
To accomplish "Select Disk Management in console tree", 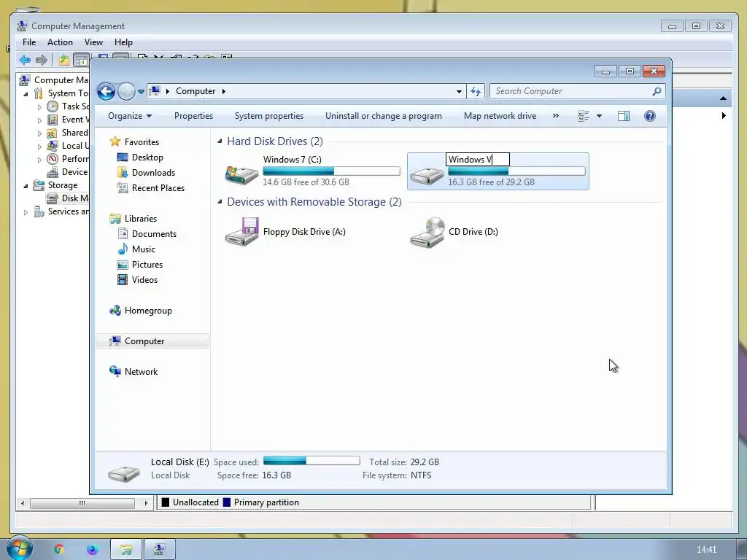I will pos(67,198).
